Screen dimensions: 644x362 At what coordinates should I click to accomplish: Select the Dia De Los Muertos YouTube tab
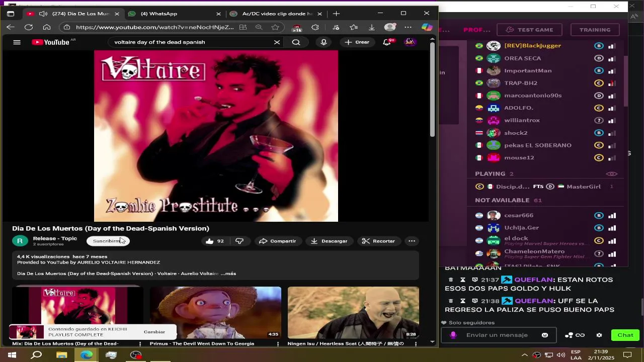click(x=73, y=14)
